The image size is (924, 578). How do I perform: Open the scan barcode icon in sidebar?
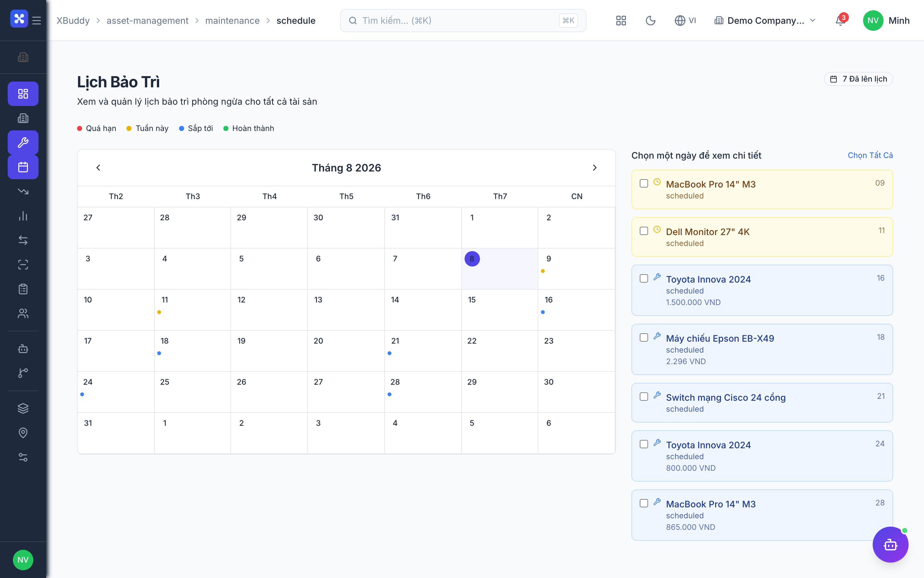[23, 265]
